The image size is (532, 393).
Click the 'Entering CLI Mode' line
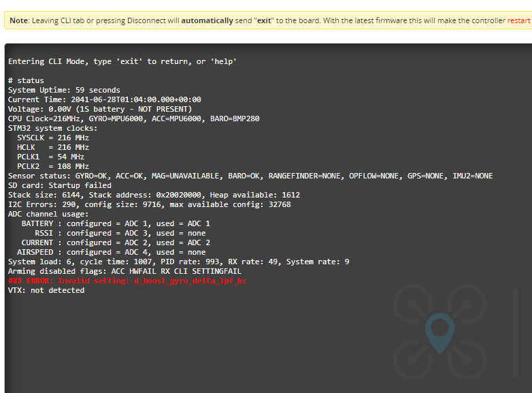tap(122, 61)
